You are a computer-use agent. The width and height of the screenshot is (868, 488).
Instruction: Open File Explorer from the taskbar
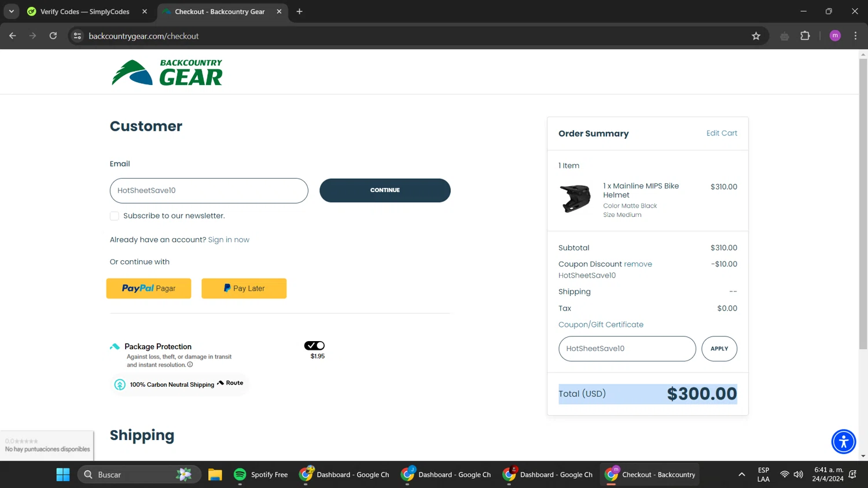[x=215, y=475]
